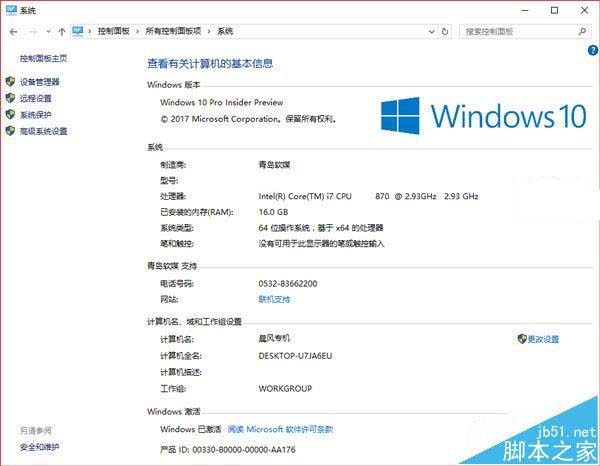Screen dimensions: 600x466
Task: Select phone number 0532-83662200
Action: pyautogui.click(x=288, y=284)
